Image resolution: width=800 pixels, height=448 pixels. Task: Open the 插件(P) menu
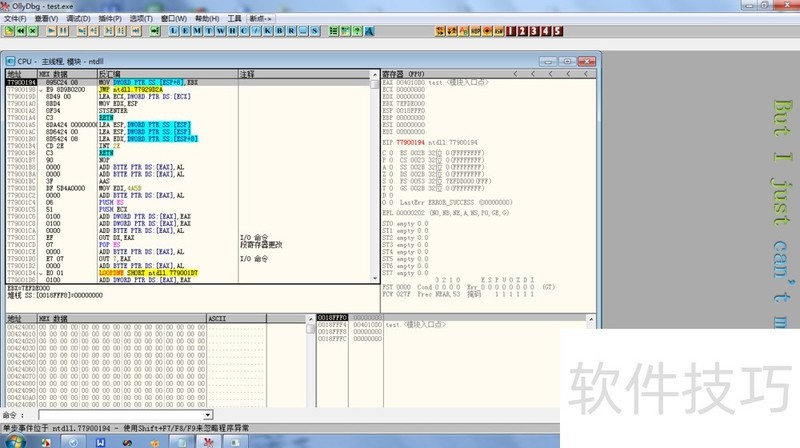(x=110, y=18)
